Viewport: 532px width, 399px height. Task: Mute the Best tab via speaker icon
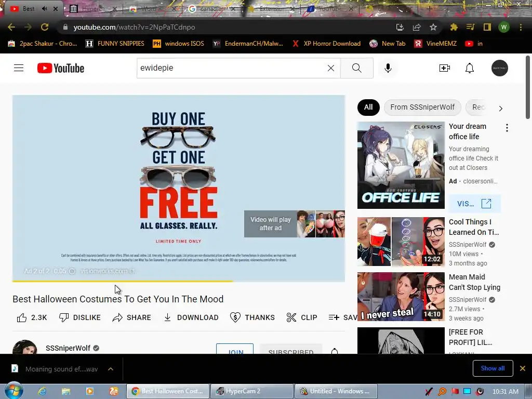click(x=45, y=8)
